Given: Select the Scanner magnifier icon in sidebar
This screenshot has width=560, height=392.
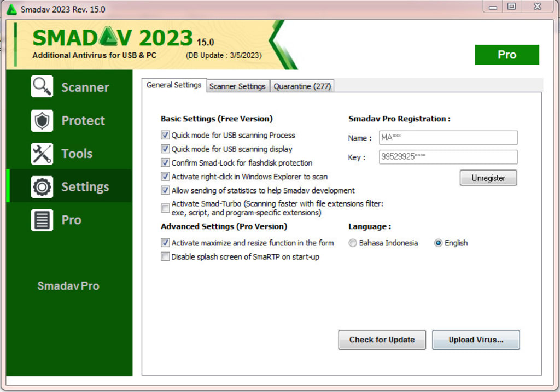Looking at the screenshot, I should tap(42, 87).
